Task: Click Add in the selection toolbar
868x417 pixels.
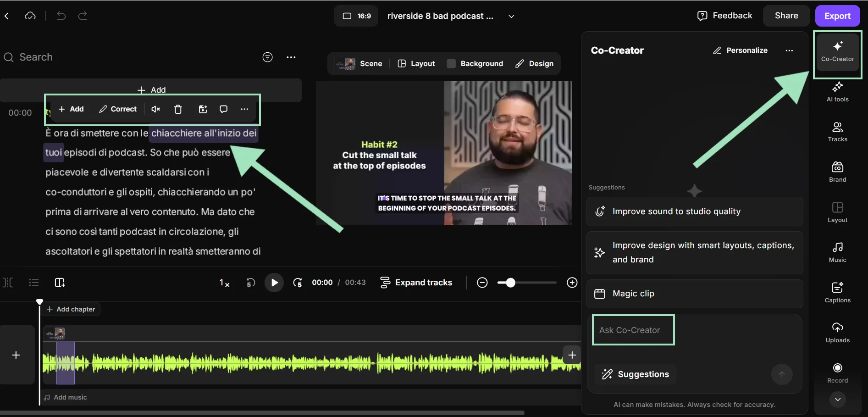Action: click(x=71, y=109)
